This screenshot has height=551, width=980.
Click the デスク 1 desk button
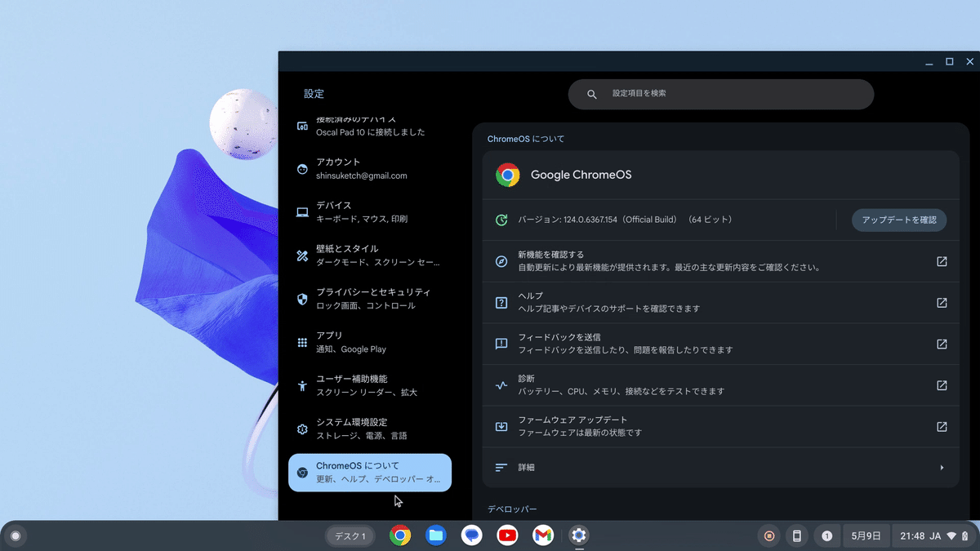(351, 536)
